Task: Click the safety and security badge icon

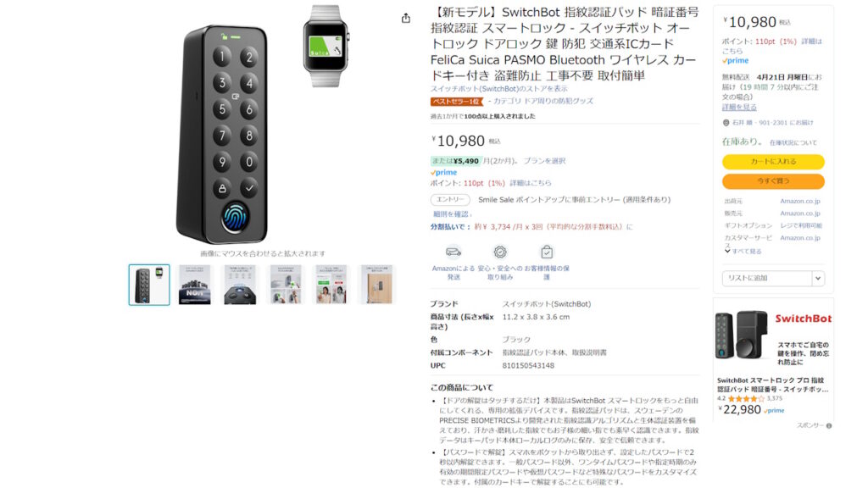Action: click(x=500, y=252)
